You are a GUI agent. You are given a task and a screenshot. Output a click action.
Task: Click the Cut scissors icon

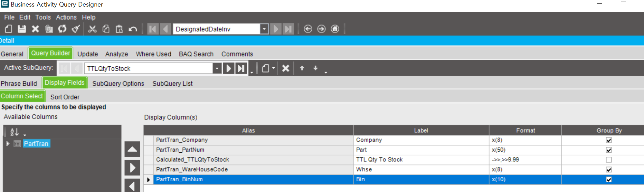[92, 29]
